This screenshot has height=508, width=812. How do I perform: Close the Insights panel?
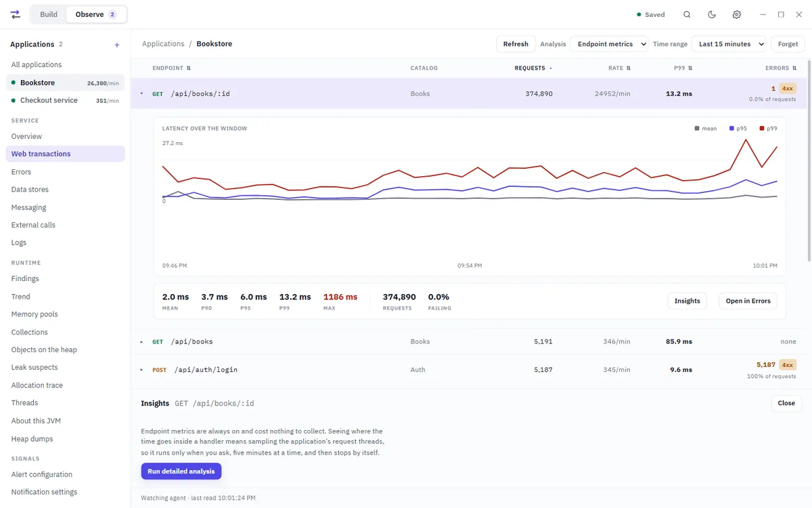coord(786,403)
